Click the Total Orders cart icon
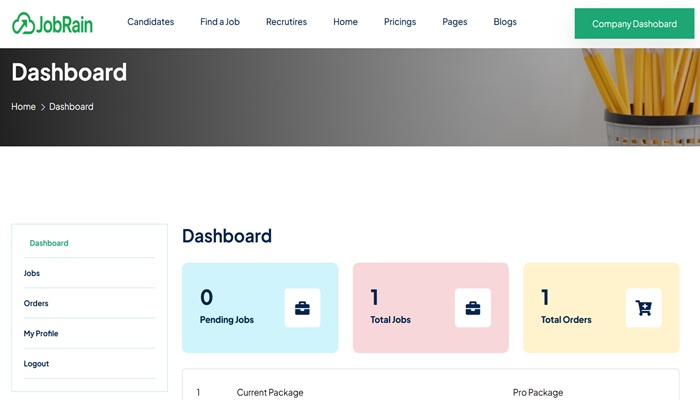This screenshot has height=400, width=700. (643, 308)
